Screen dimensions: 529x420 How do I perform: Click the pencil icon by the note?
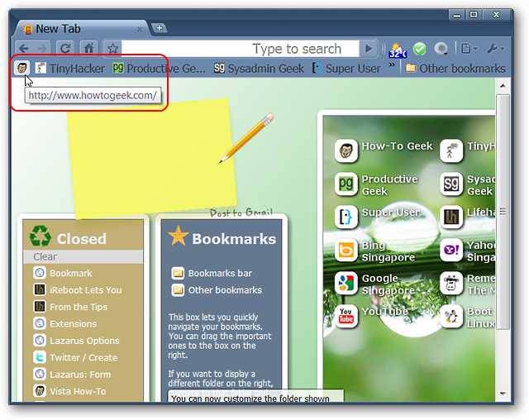(246, 138)
